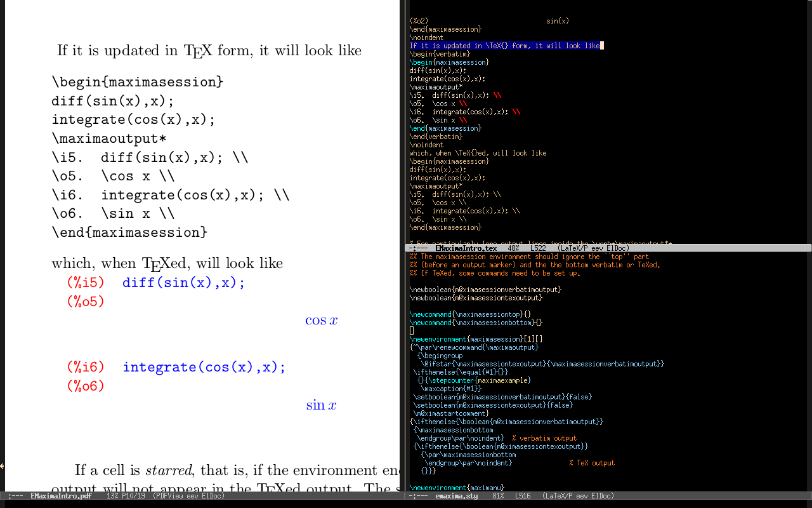Click the red (%i5) label in the PDF
Screen dimensions: 812x508
click(86, 283)
